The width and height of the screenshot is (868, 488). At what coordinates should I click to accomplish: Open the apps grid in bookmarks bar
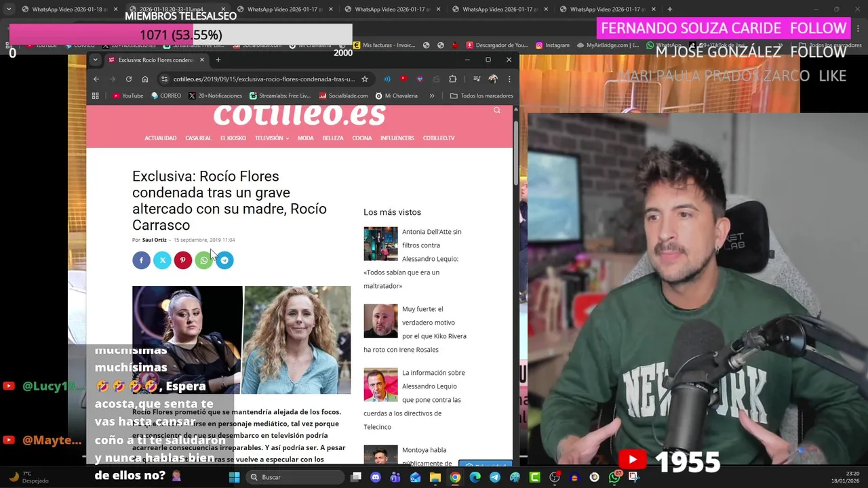pos(96,96)
